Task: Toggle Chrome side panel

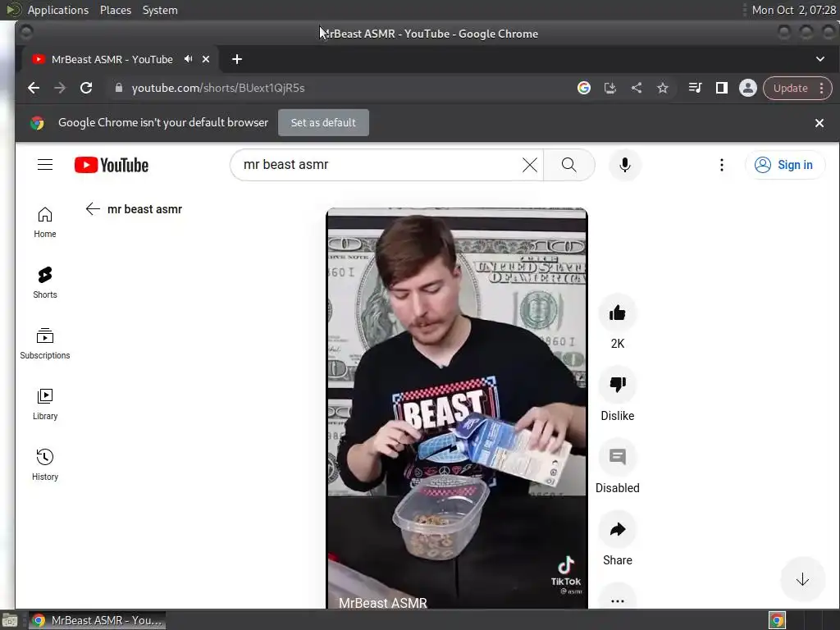Action: pyautogui.click(x=722, y=88)
